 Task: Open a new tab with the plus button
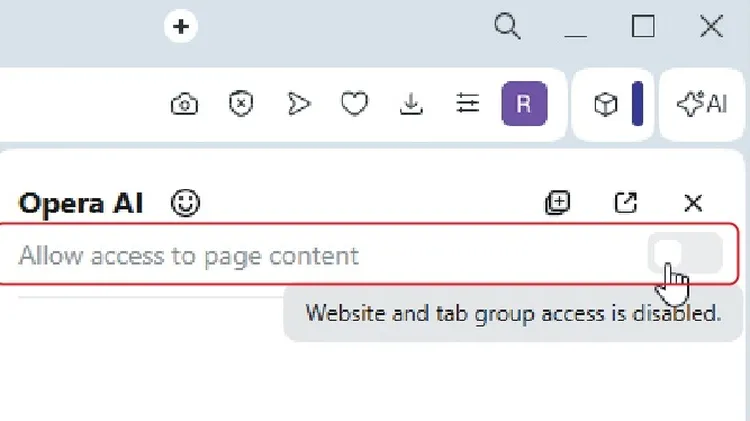[x=181, y=27]
